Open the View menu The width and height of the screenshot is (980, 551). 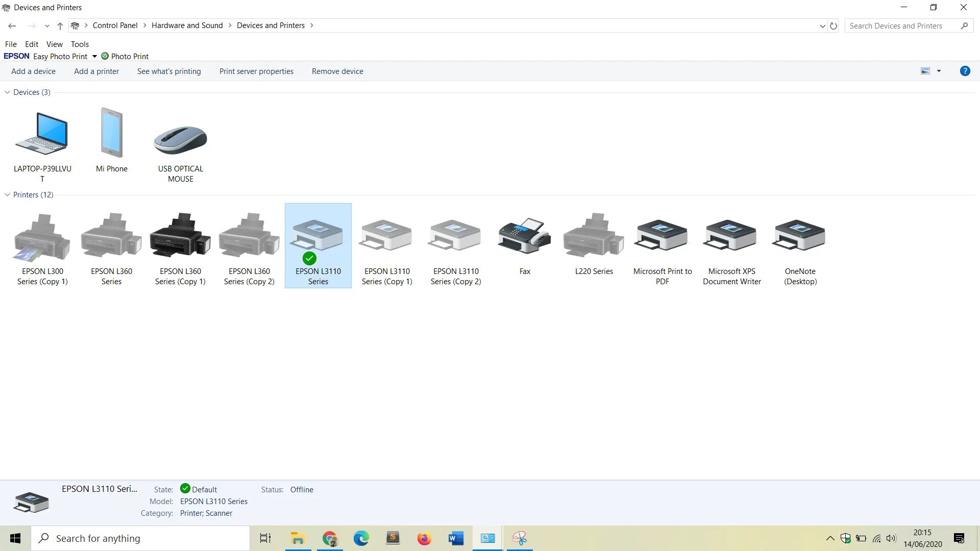[x=54, y=44]
